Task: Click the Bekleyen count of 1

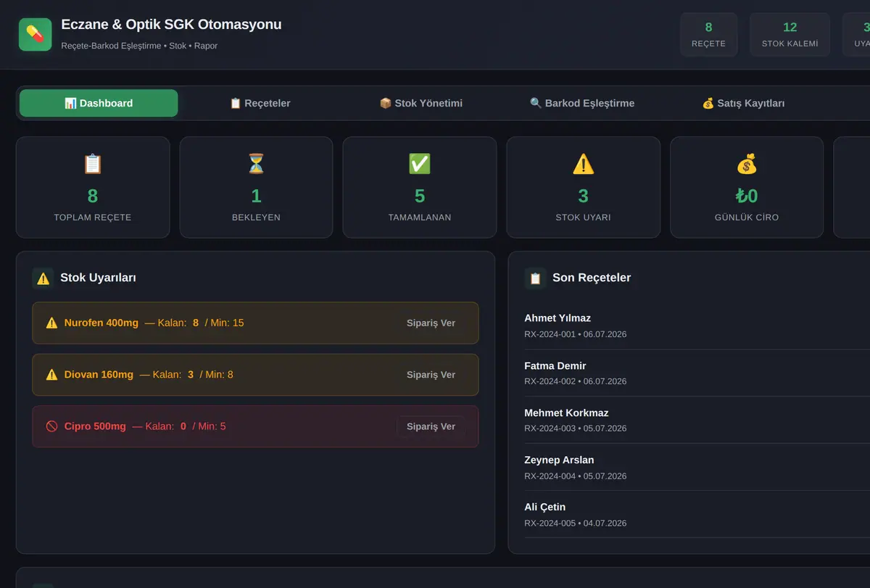Action: 256,196
